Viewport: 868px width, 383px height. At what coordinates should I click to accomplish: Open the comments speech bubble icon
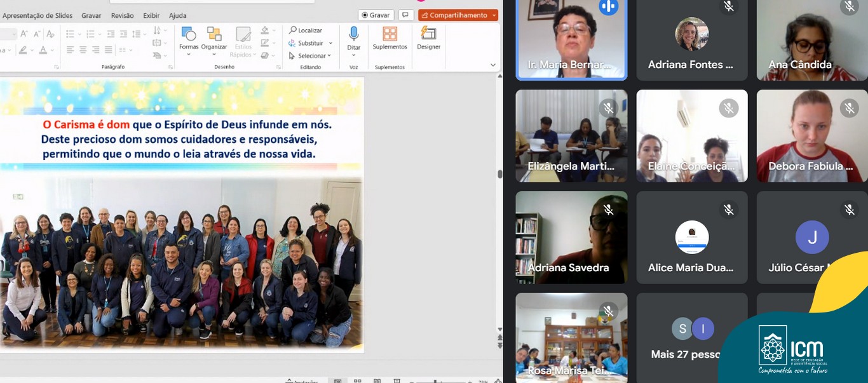(406, 15)
